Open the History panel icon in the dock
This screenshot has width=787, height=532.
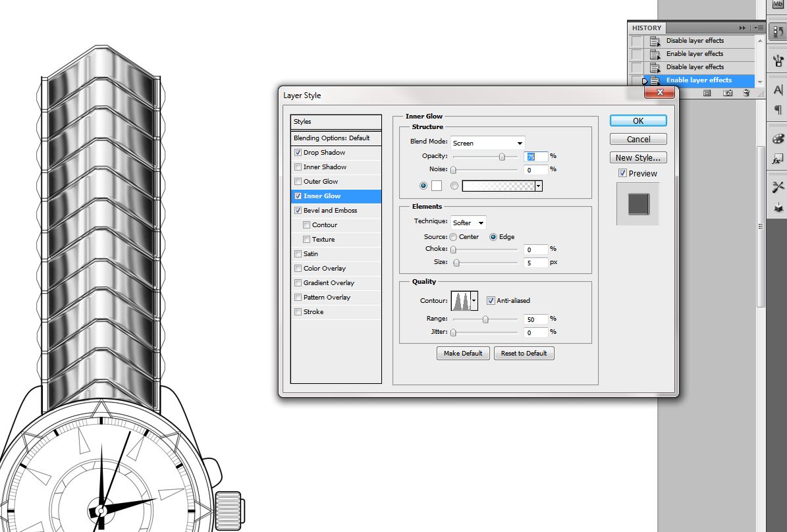(778, 32)
